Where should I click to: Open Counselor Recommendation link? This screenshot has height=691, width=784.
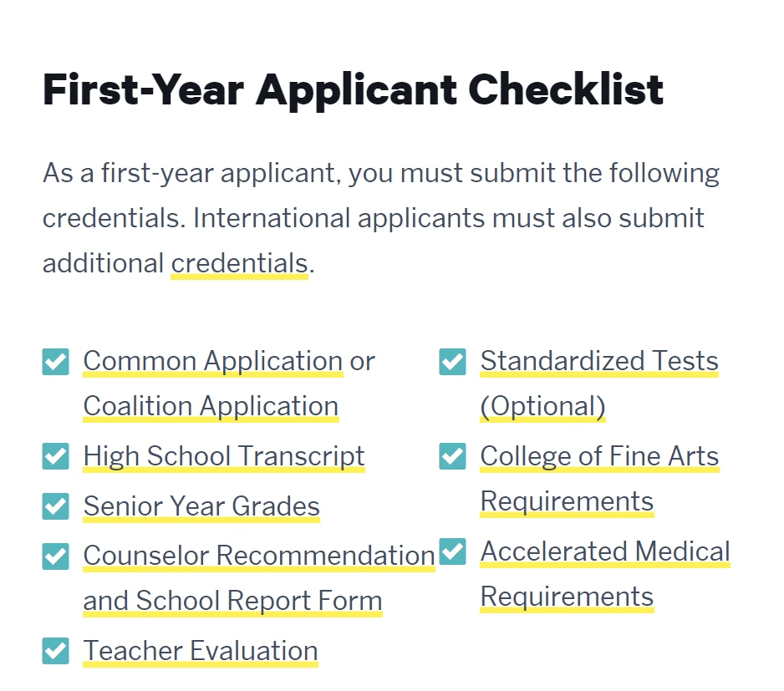tap(259, 556)
